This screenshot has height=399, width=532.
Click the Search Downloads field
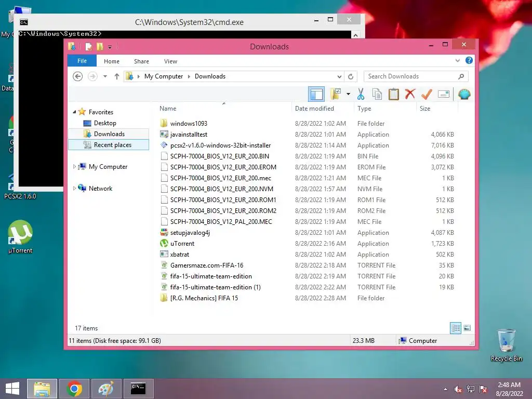click(416, 76)
